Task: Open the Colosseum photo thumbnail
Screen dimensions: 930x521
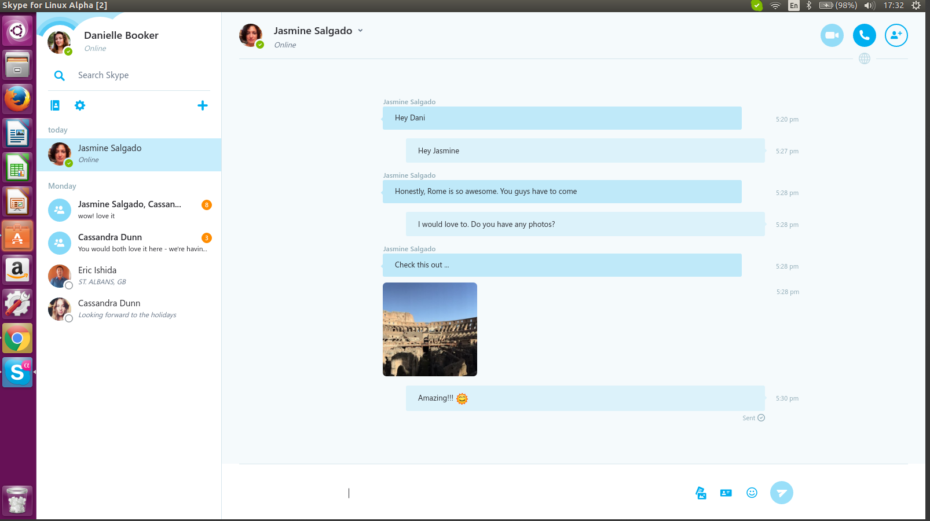Action: (429, 329)
